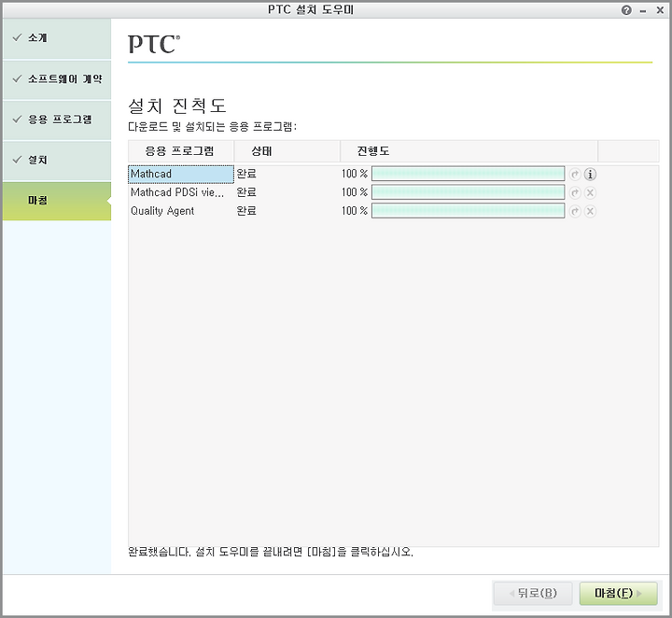
Task: Click retry icon in Mathcad row
Action: point(575,174)
